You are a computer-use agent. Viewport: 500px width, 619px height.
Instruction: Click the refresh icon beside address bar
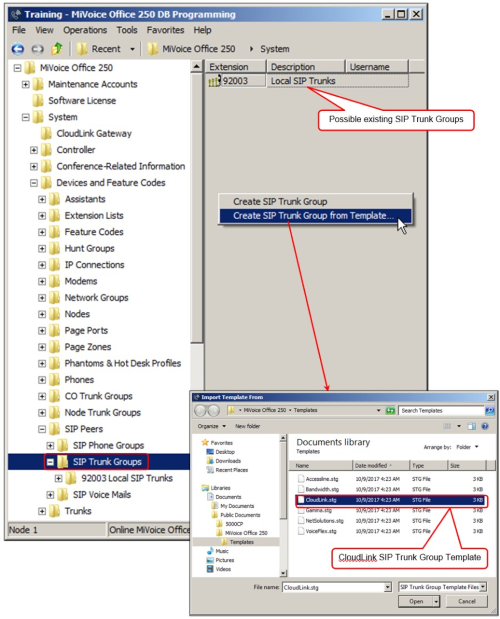390,411
